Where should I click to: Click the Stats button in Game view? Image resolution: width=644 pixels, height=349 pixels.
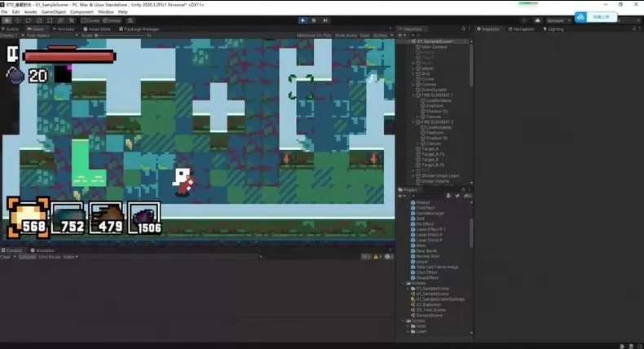coord(364,35)
